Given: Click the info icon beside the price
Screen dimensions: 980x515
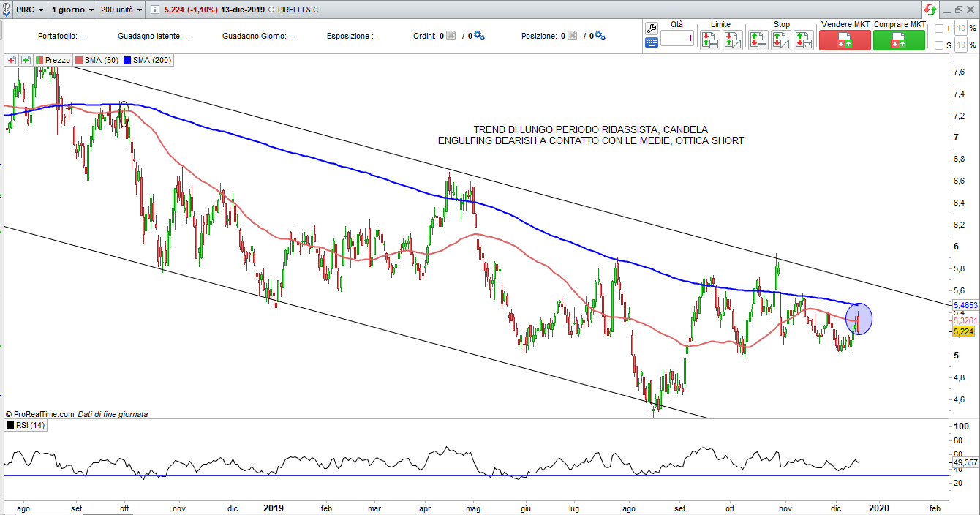Looking at the screenshot, I should (x=154, y=10).
